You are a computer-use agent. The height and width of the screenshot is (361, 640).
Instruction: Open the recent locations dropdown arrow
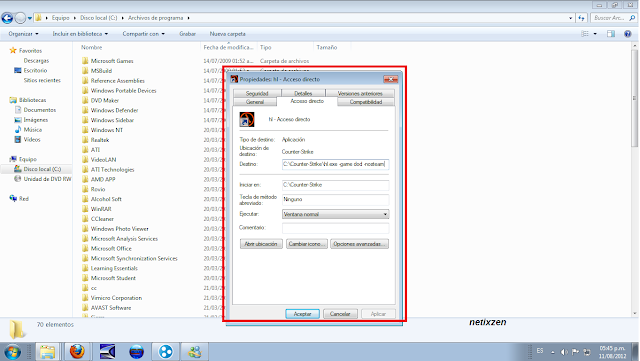point(30,18)
